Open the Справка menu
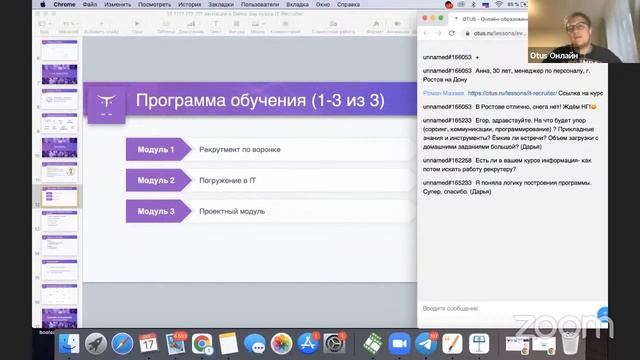 point(348,4)
